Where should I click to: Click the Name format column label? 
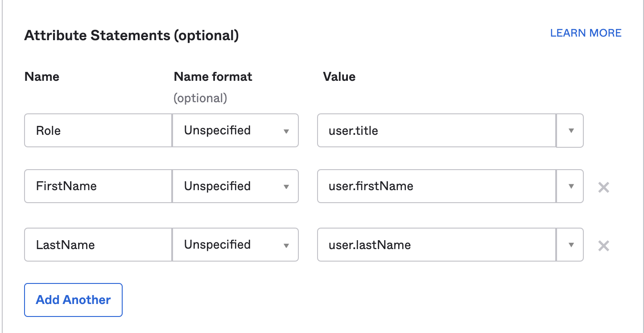213,77
